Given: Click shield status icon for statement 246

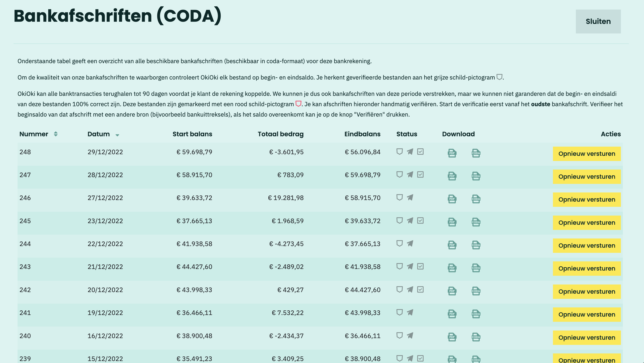Looking at the screenshot, I should click(x=400, y=197).
